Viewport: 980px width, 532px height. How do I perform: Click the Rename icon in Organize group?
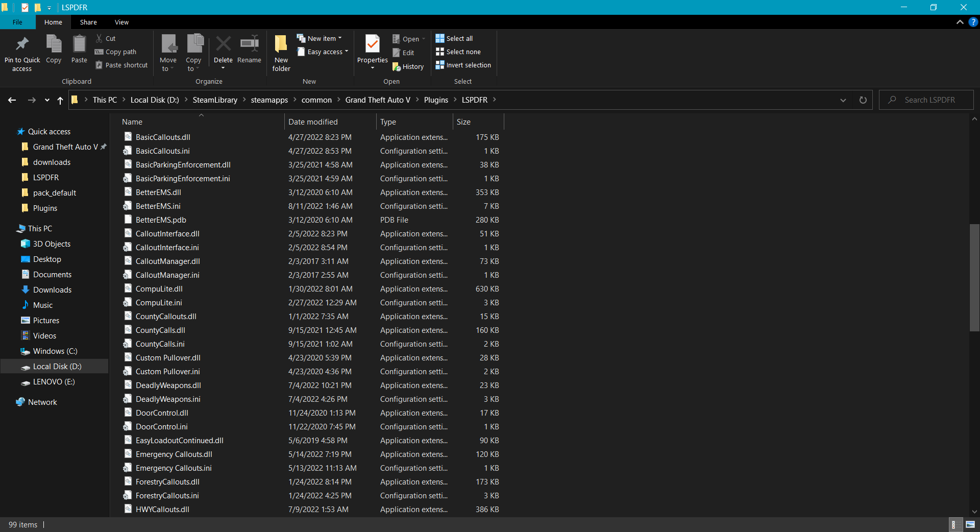tap(249, 45)
